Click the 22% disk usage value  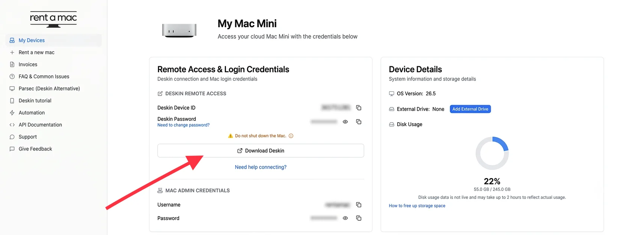[x=492, y=181]
